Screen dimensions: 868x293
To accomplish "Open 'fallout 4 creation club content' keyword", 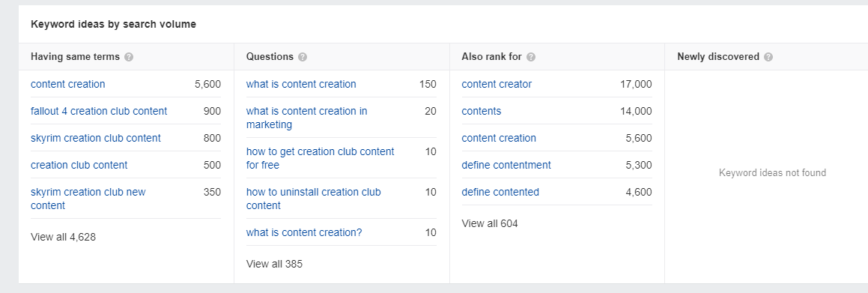I will (x=99, y=112).
